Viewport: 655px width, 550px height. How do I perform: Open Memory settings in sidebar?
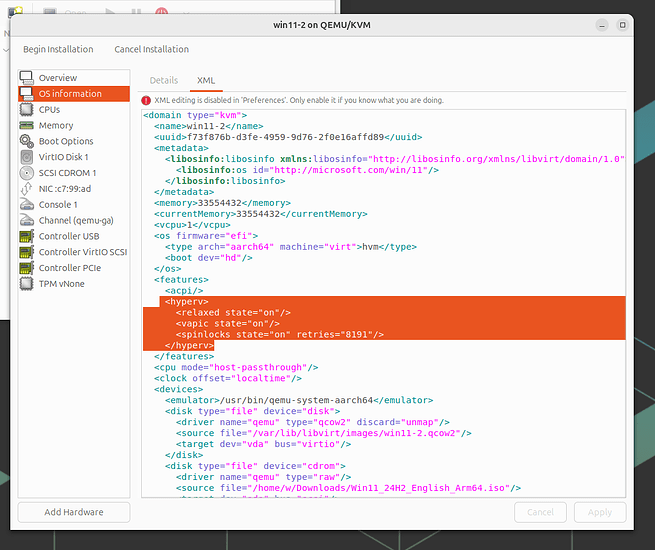pos(74,125)
